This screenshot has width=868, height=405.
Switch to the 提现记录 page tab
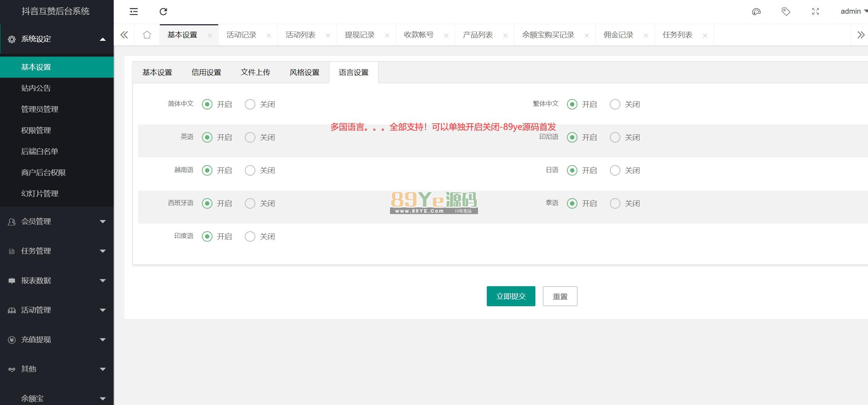(360, 35)
